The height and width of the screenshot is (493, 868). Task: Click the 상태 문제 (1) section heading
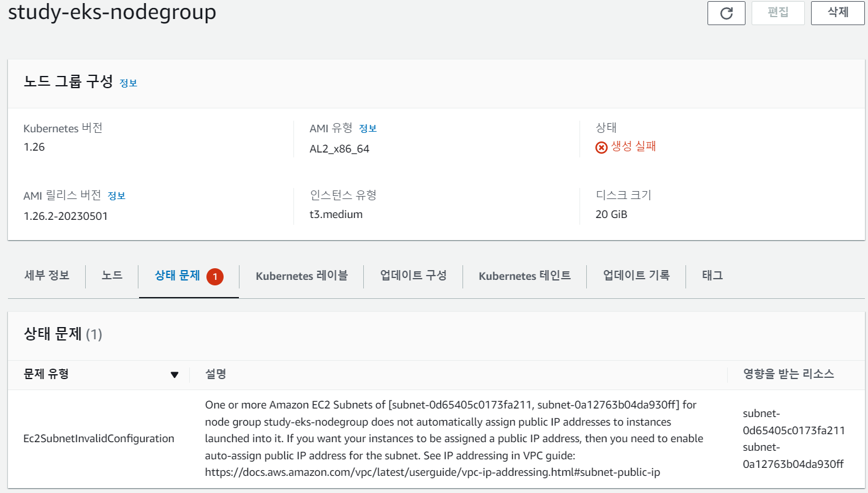[62, 334]
